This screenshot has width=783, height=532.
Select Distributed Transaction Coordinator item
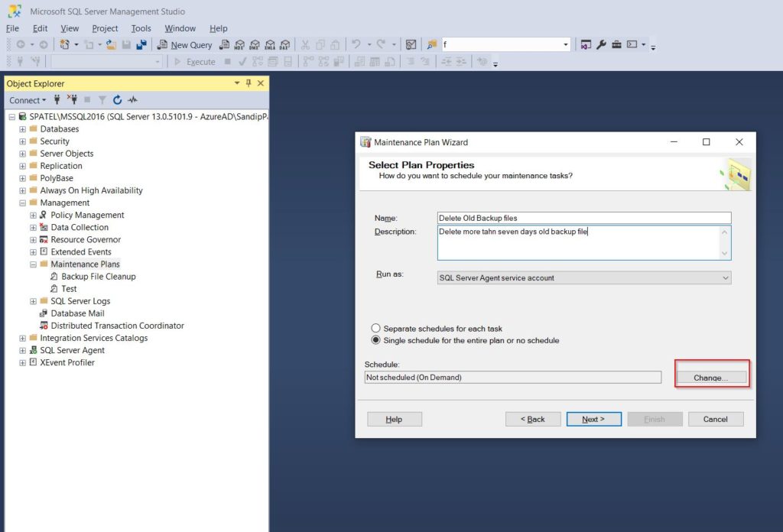point(117,326)
